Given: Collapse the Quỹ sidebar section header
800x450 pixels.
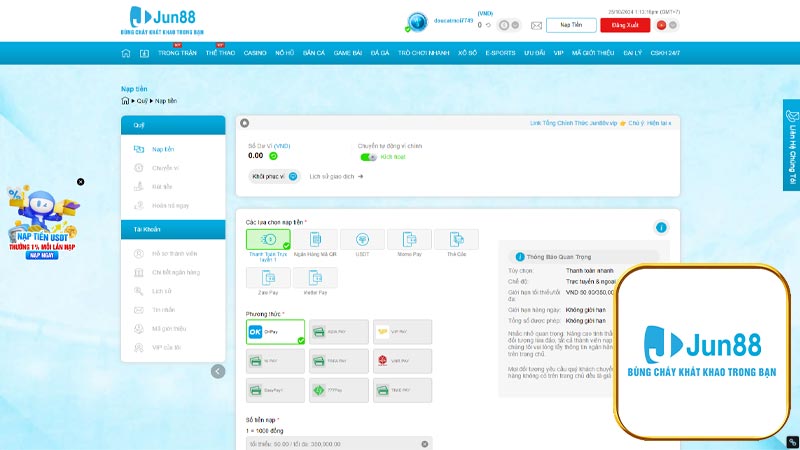Looking at the screenshot, I should [x=173, y=125].
